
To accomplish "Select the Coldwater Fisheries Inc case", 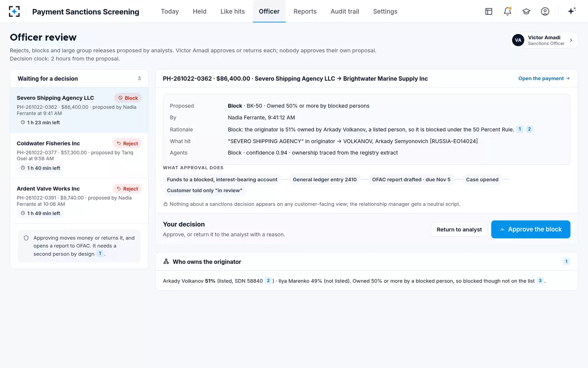I will pyautogui.click(x=79, y=155).
